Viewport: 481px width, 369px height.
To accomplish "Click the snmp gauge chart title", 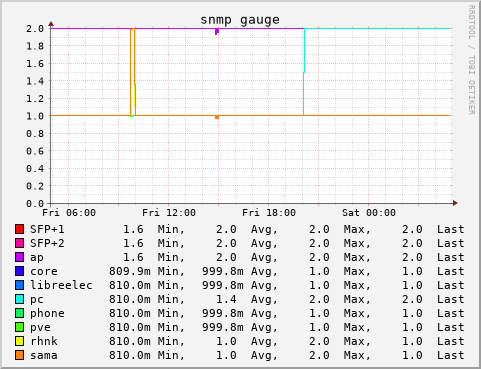I will [240, 20].
